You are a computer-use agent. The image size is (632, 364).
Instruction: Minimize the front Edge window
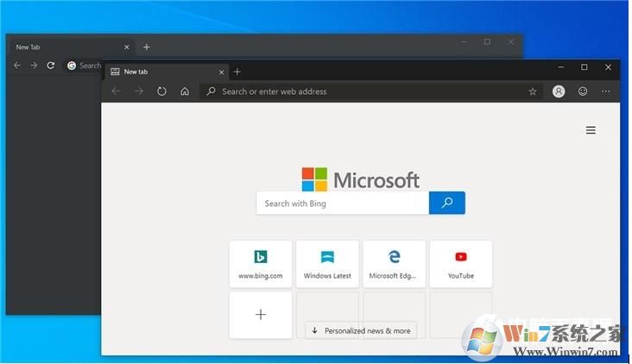560,67
